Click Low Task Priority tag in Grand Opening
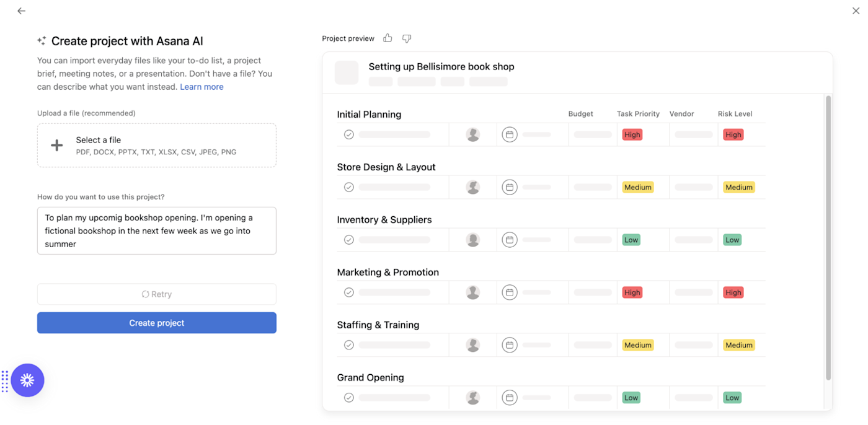The height and width of the screenshot is (425, 868). [x=631, y=398]
